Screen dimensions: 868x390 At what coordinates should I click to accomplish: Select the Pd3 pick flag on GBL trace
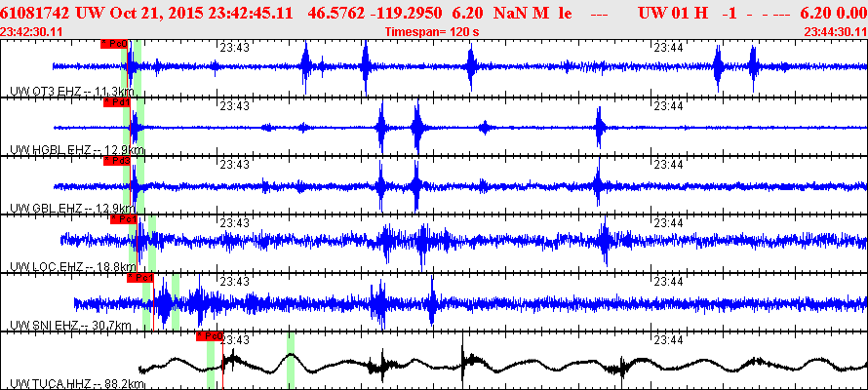pos(117,161)
